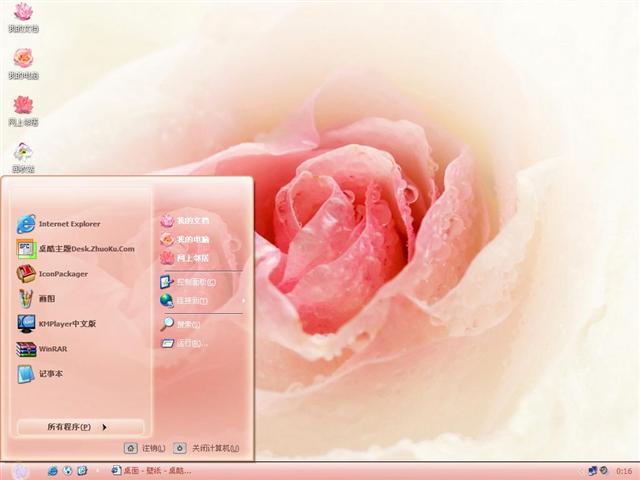Click the Start button on the taskbar
The height and width of the screenshot is (480, 640).
pyautogui.click(x=20, y=471)
